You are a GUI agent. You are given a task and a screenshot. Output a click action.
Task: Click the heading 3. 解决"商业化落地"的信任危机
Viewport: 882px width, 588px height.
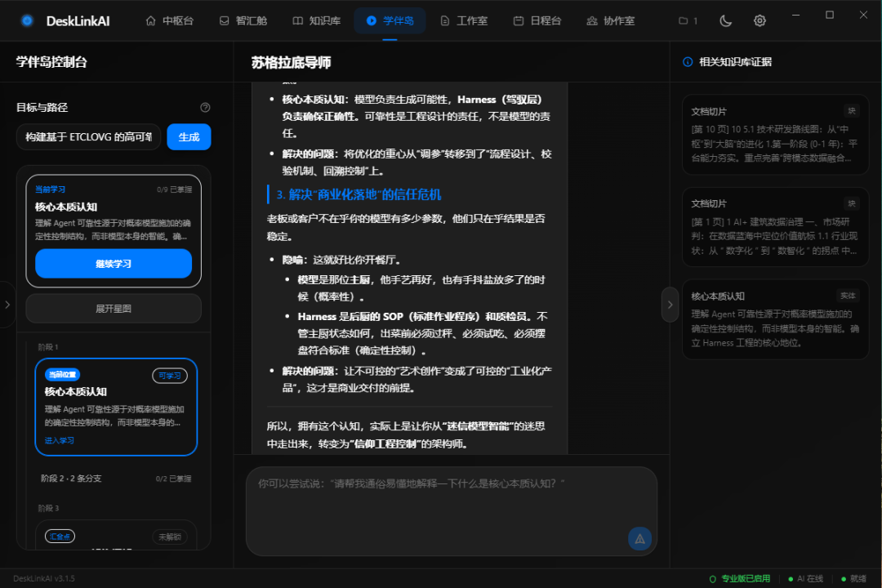tap(359, 194)
